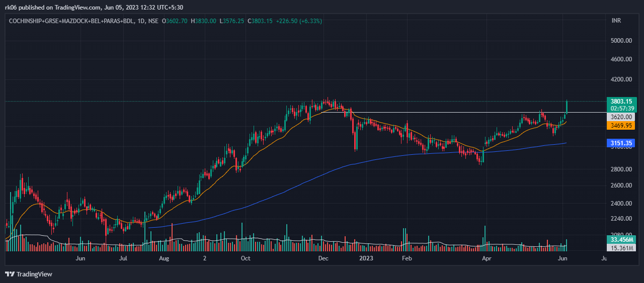The image size is (644, 283).
Task: Select the COCHINSHIP+GRSE+MAZDOCK+BEL+PARAS+BDL symbol label
Action: [x=70, y=21]
